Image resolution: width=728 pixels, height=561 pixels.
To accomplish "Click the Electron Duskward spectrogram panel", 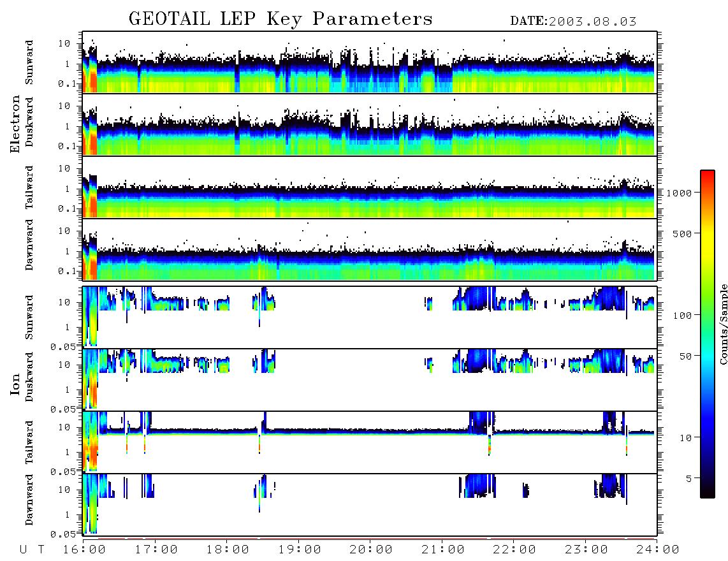I will tap(370, 124).
